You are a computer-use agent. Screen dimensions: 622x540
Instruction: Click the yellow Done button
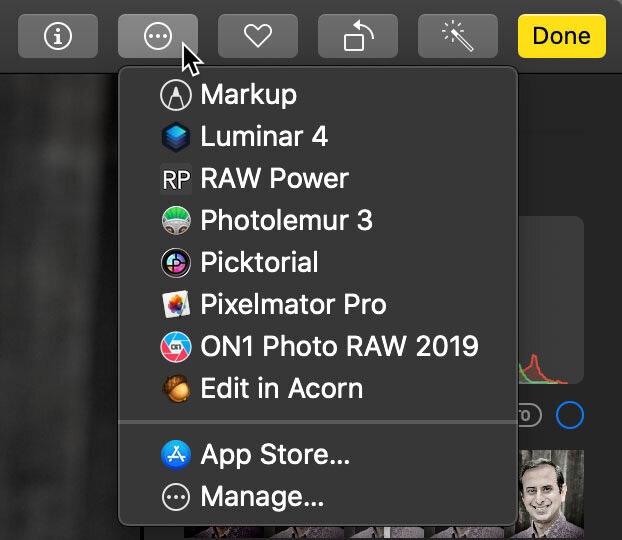pyautogui.click(x=562, y=36)
